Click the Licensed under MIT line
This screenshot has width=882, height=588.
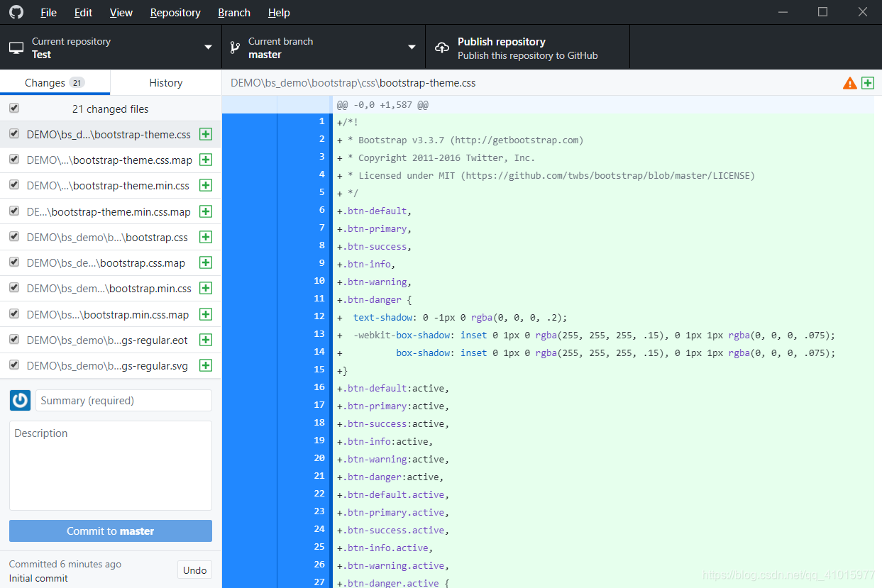(546, 175)
